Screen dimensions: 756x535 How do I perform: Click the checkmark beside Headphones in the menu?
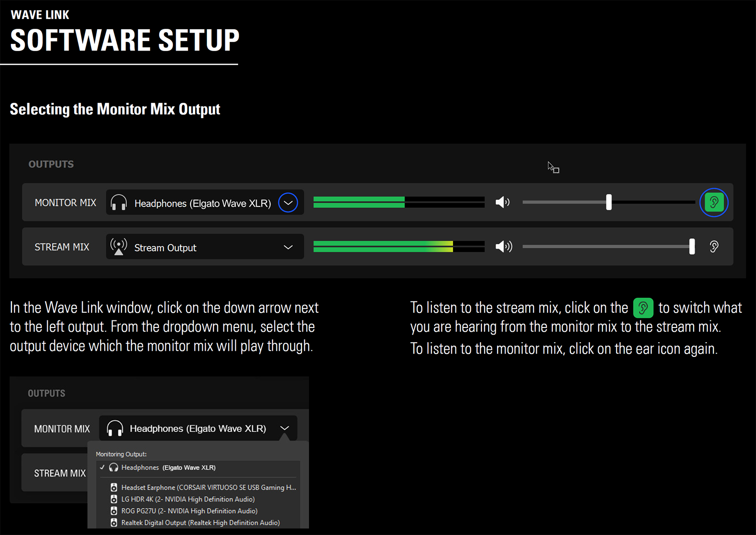coord(102,467)
